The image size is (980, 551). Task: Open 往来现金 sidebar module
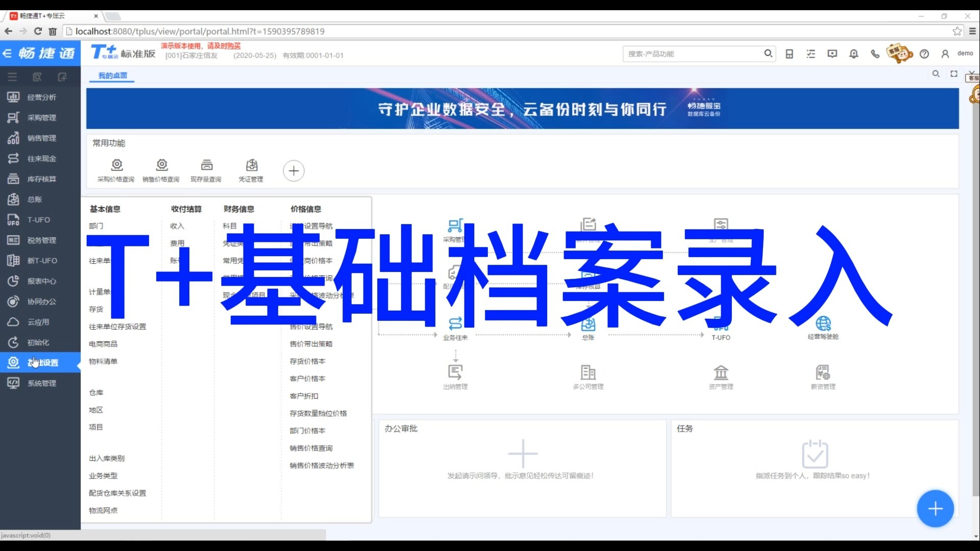(41, 158)
